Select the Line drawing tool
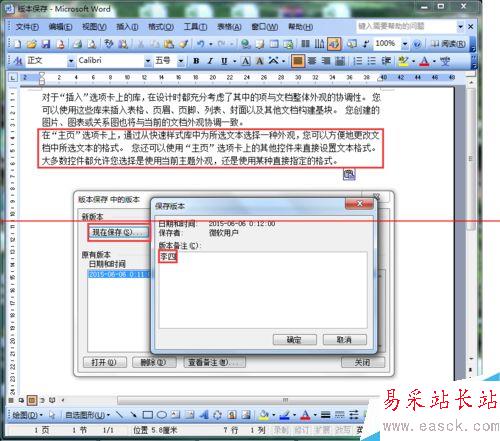 [119, 415]
